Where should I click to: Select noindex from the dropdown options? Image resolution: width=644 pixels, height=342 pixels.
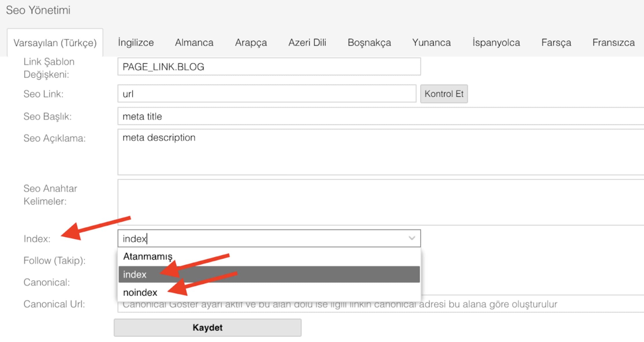pyautogui.click(x=140, y=292)
